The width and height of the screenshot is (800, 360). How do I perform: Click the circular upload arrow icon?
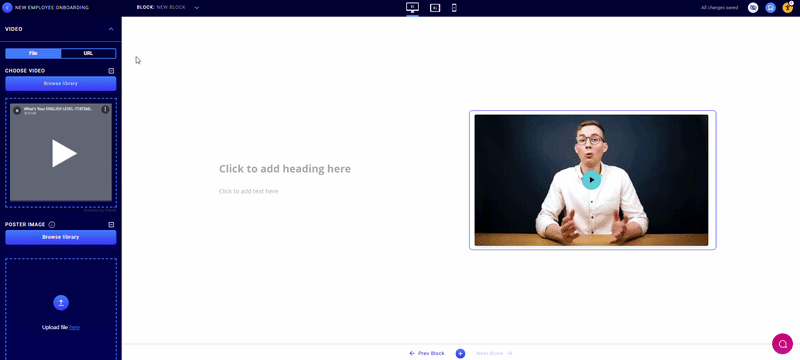[61, 303]
